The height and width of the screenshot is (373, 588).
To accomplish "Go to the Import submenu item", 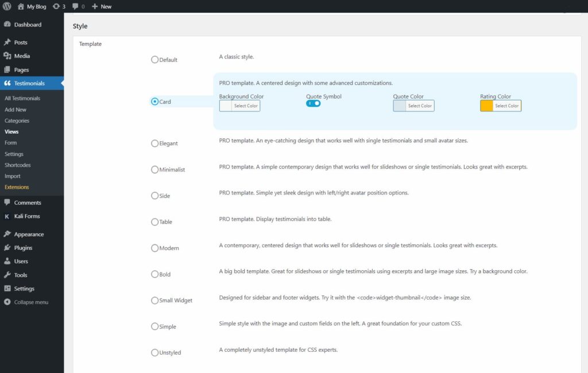I will pyautogui.click(x=13, y=176).
